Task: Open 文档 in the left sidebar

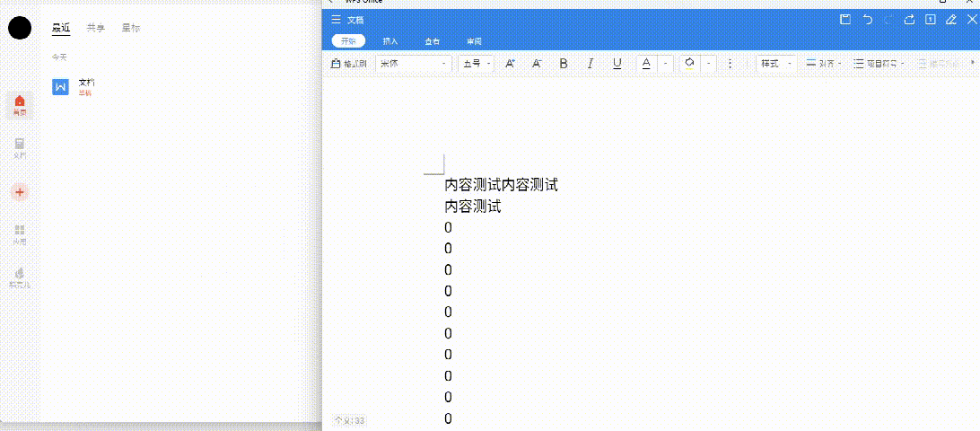Action: pyautogui.click(x=20, y=148)
